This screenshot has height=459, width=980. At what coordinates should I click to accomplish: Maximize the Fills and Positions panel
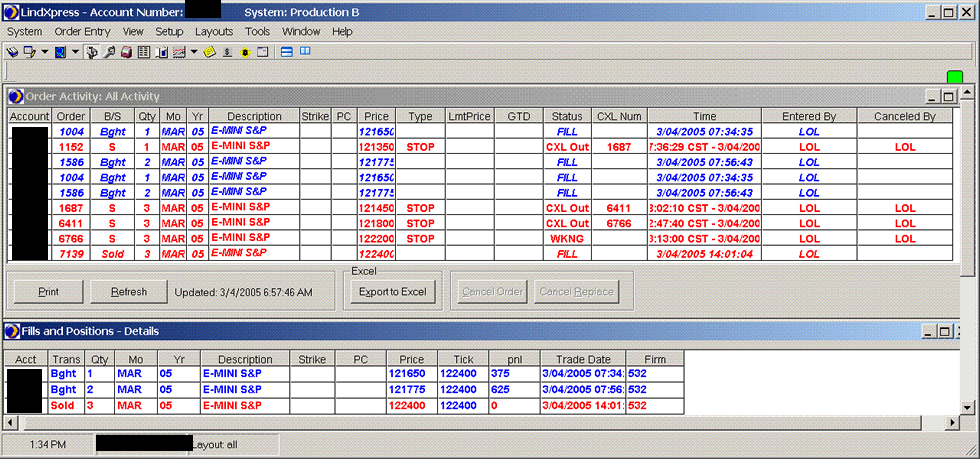[x=945, y=331]
